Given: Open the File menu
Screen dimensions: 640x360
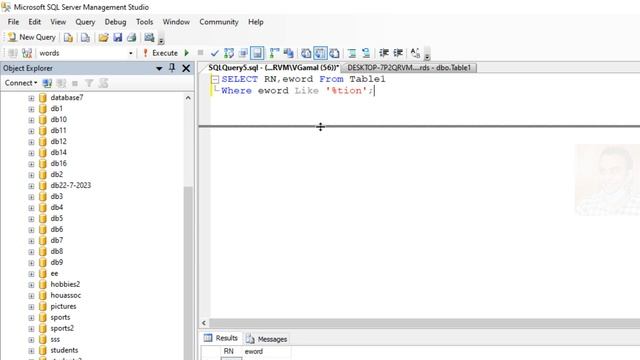Looking at the screenshot, I should (13, 22).
